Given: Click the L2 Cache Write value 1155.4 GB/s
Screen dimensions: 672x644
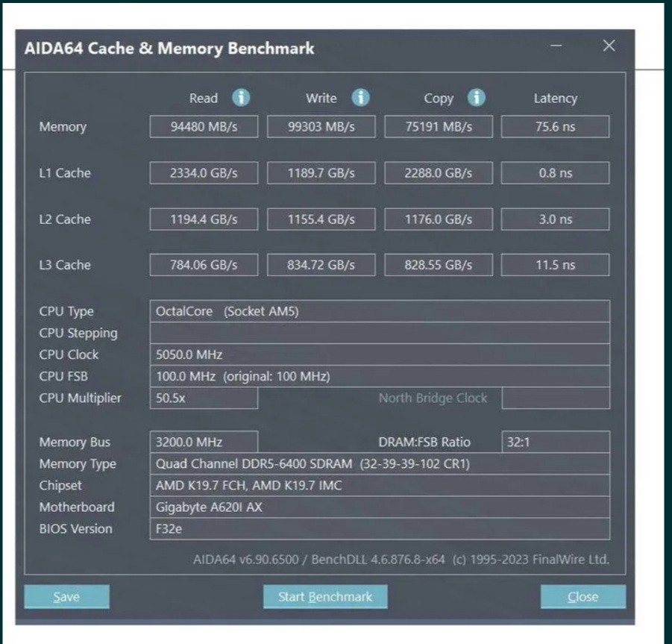Looking at the screenshot, I should [321, 219].
